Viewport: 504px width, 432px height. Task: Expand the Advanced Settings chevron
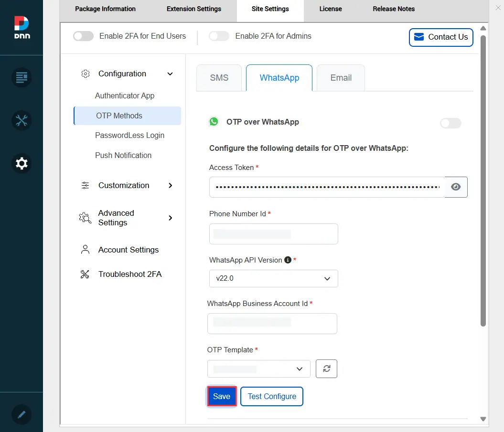171,218
